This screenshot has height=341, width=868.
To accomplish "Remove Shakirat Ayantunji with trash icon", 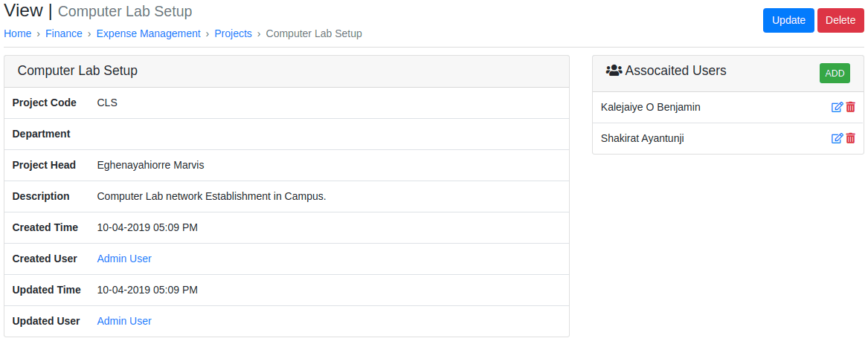I will pos(851,138).
